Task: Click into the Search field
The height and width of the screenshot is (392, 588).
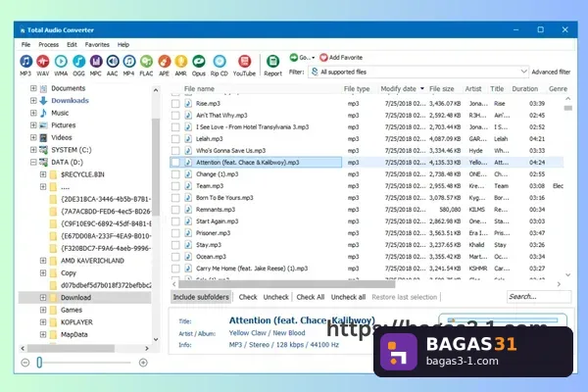Action: [539, 297]
